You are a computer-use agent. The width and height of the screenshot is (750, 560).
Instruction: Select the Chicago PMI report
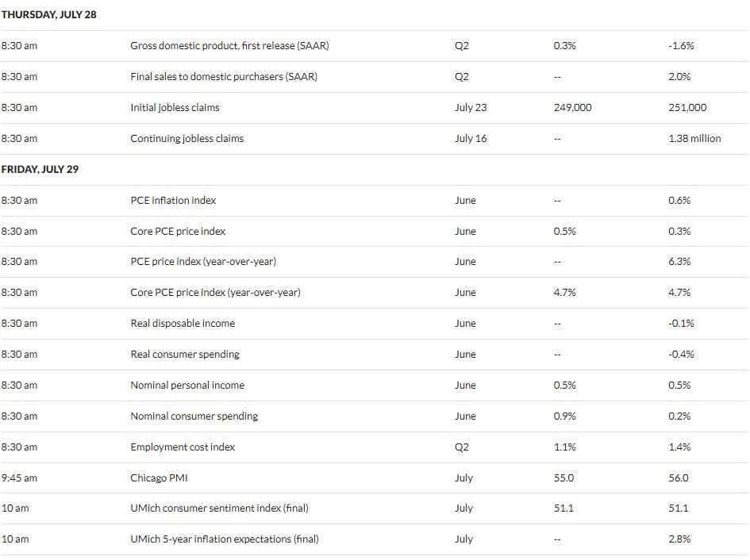[x=159, y=478]
